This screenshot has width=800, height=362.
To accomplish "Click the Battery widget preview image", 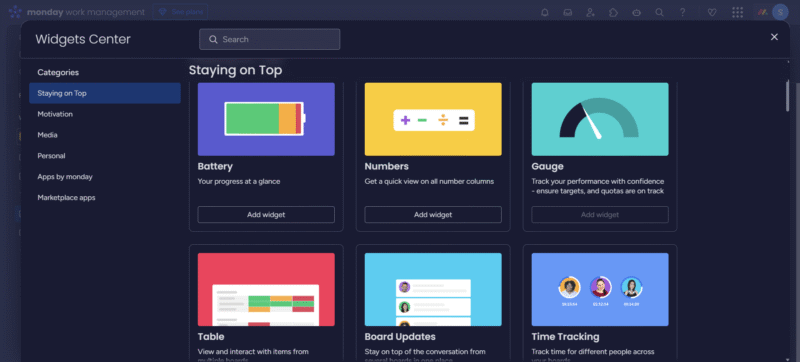I will point(266,119).
